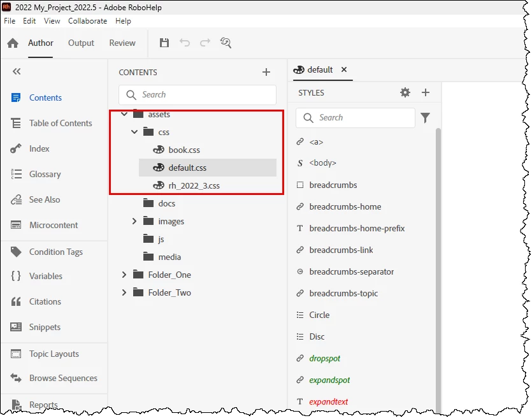The image size is (532, 418).
Task: Open the View menu
Action: click(52, 21)
